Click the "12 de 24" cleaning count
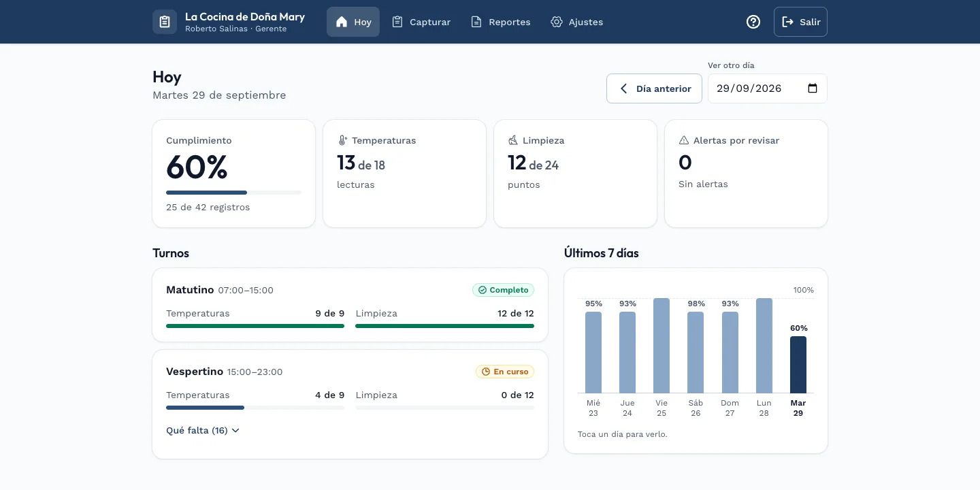The height and width of the screenshot is (490, 980). [533, 163]
